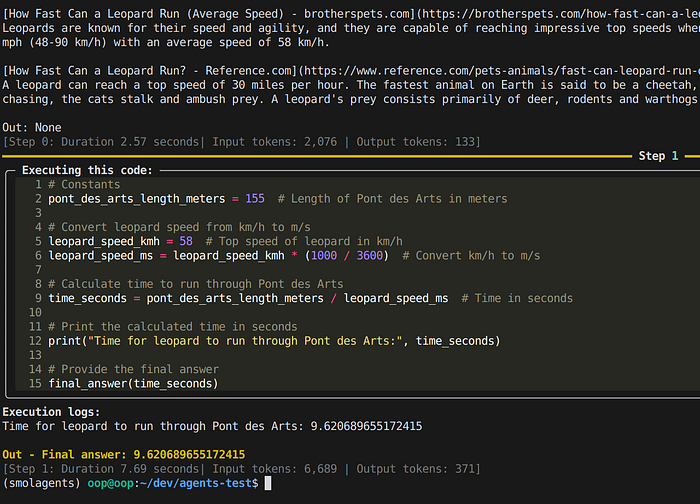
Task: Click the Step 0 duration summary line
Action: 242,142
